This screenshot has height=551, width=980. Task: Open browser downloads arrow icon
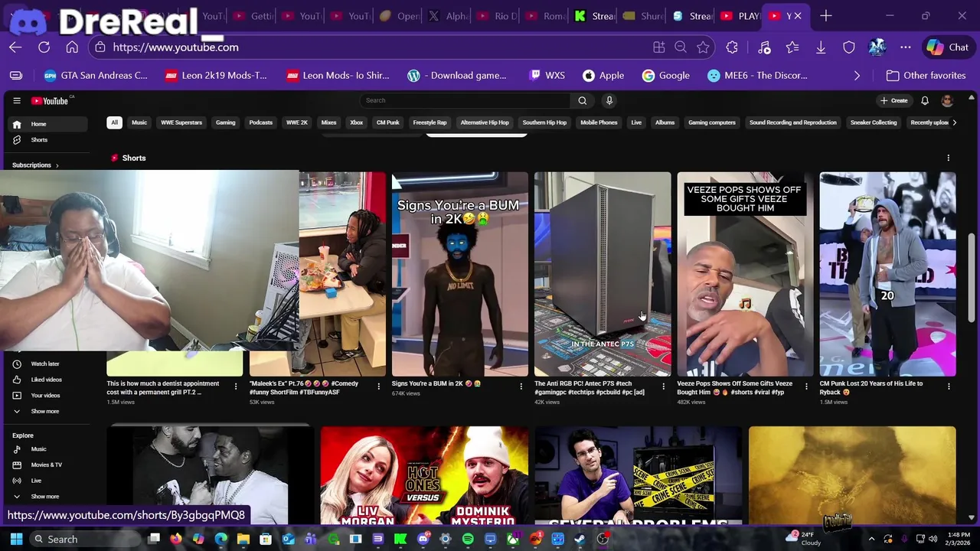(821, 47)
